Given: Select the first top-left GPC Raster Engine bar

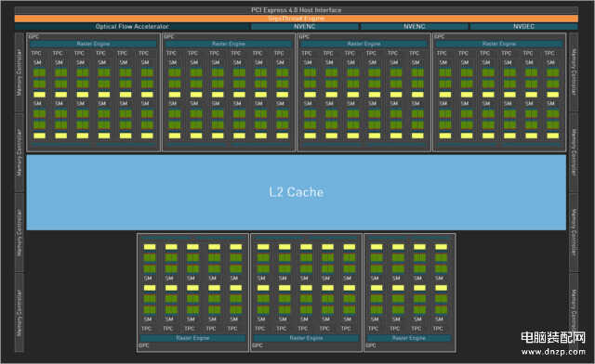Looking at the screenshot, I should 93,44.
